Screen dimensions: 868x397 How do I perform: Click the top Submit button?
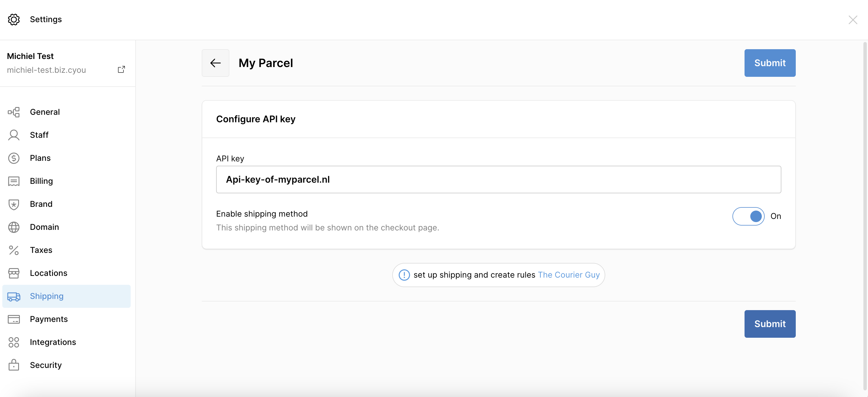coord(770,63)
